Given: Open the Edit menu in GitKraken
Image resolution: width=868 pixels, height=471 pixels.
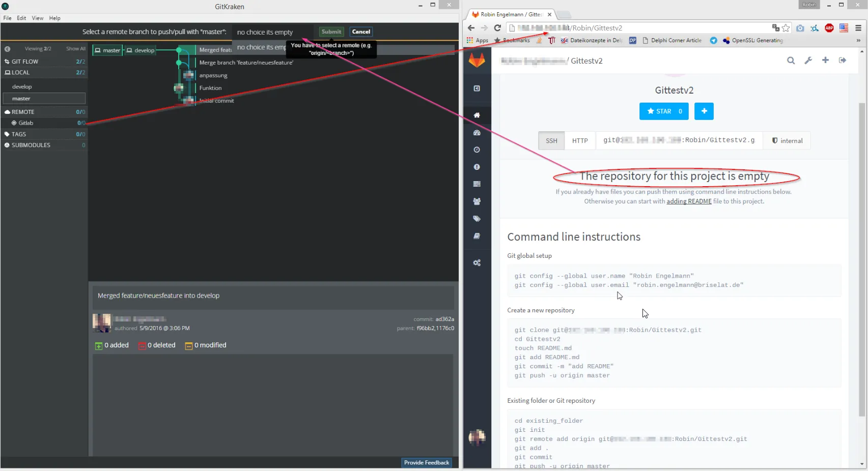Looking at the screenshot, I should [21, 18].
